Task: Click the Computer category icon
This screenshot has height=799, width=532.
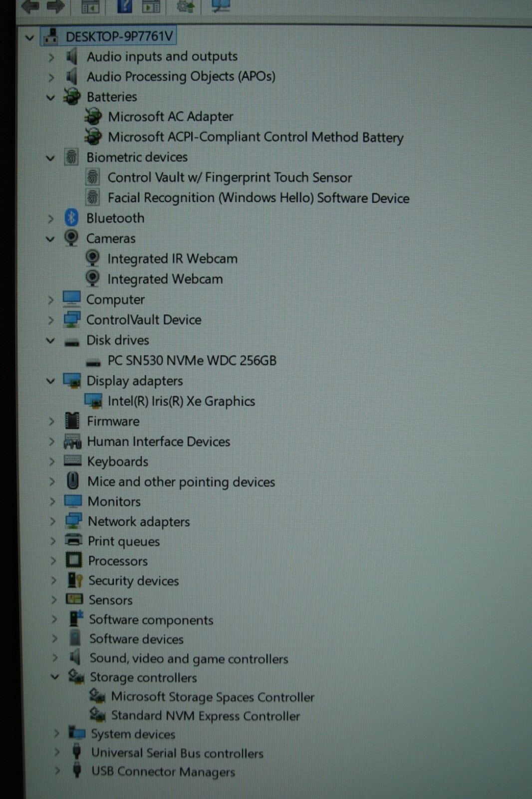Action: [x=72, y=299]
